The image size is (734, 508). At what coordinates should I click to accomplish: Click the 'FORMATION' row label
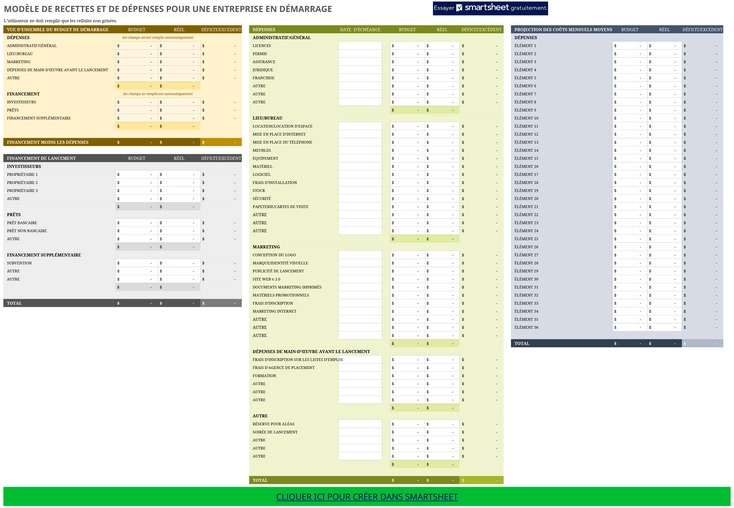click(x=264, y=376)
